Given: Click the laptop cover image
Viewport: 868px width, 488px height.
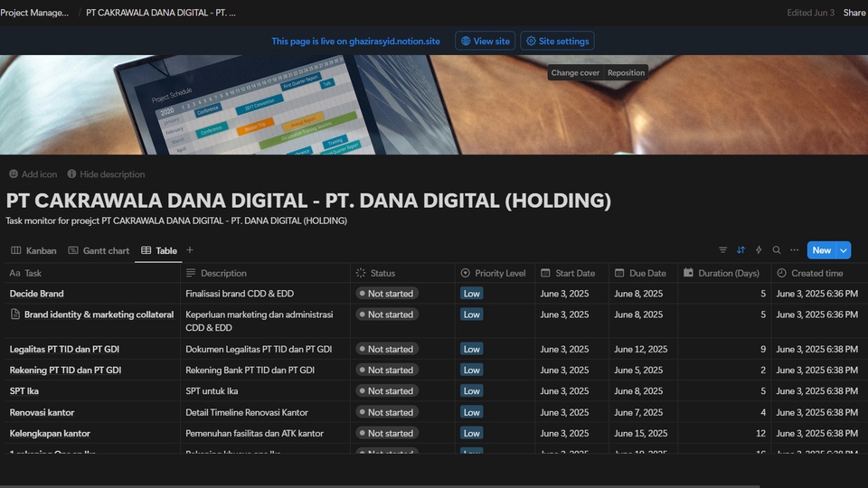Looking at the screenshot, I should (x=434, y=105).
